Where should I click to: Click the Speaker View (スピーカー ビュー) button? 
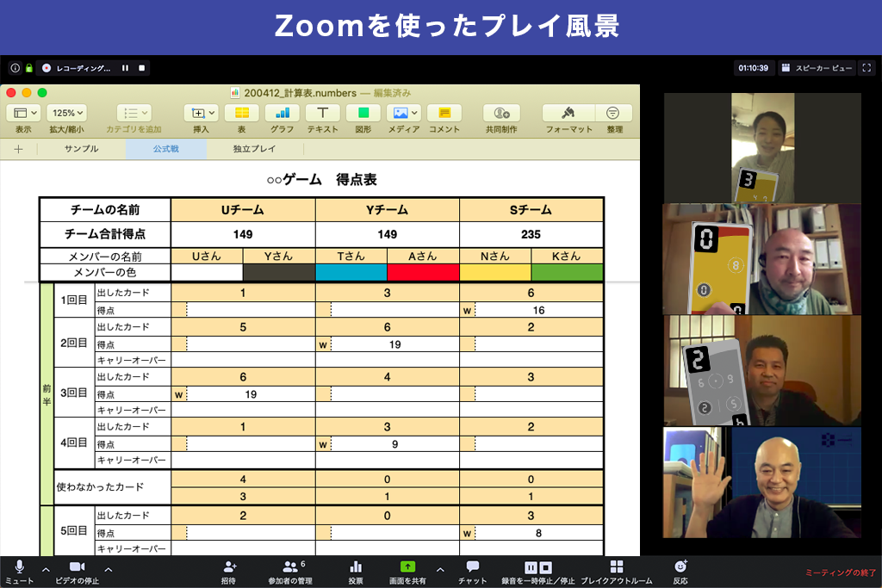(x=817, y=68)
